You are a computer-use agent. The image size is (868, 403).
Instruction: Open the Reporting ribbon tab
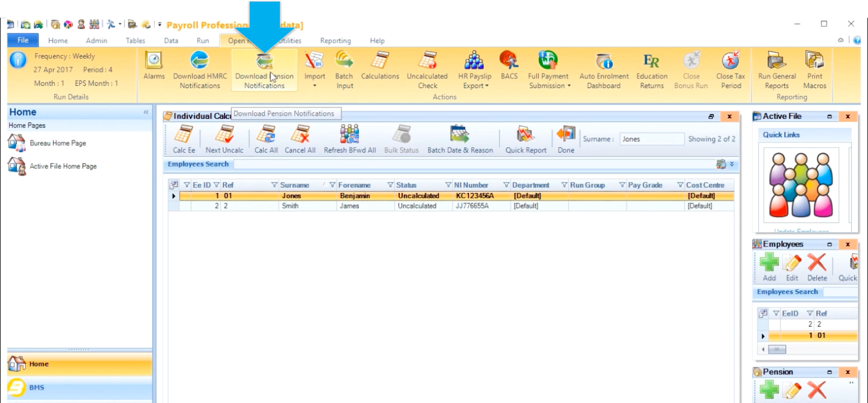coord(335,41)
